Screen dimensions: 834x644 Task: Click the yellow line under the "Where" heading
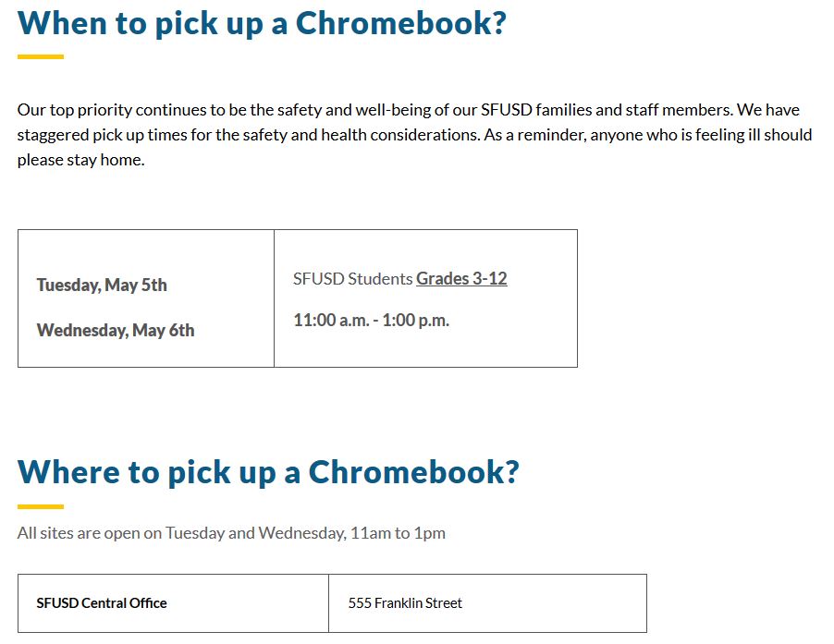click(x=41, y=506)
